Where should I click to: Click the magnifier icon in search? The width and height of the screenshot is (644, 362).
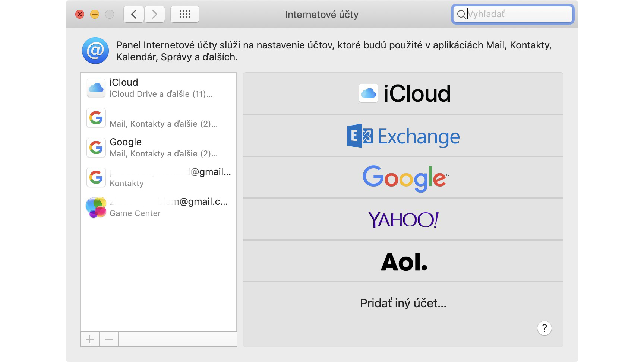(x=461, y=15)
